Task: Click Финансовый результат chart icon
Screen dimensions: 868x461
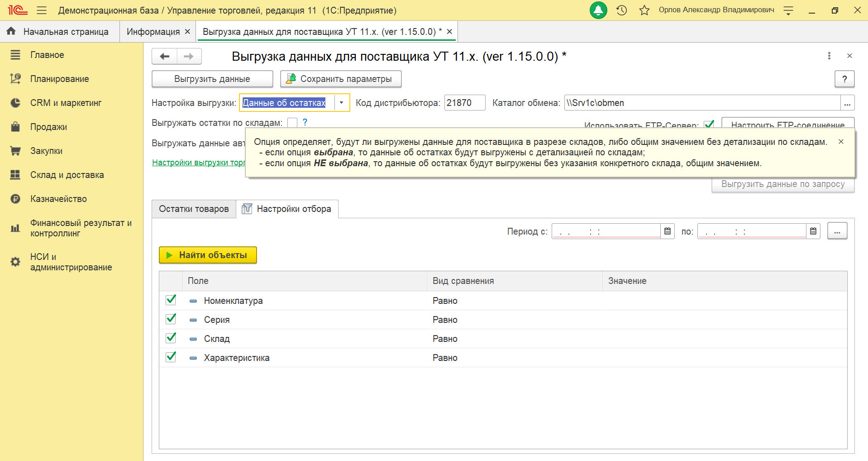Action: (15, 228)
